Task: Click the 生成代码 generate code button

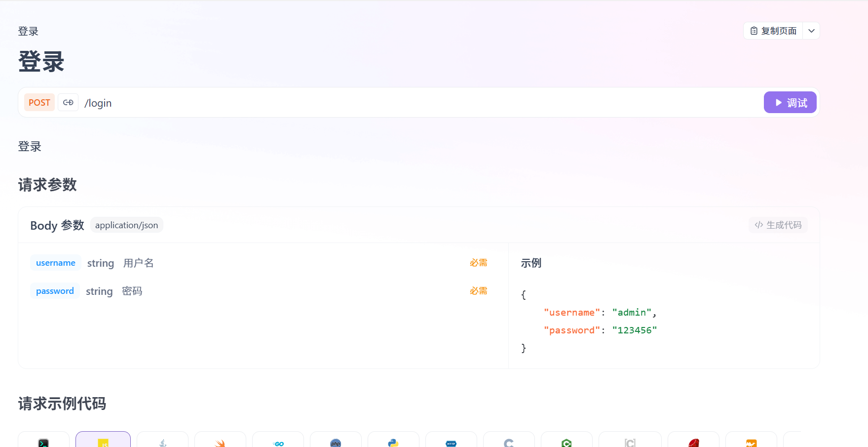Action: tap(778, 225)
